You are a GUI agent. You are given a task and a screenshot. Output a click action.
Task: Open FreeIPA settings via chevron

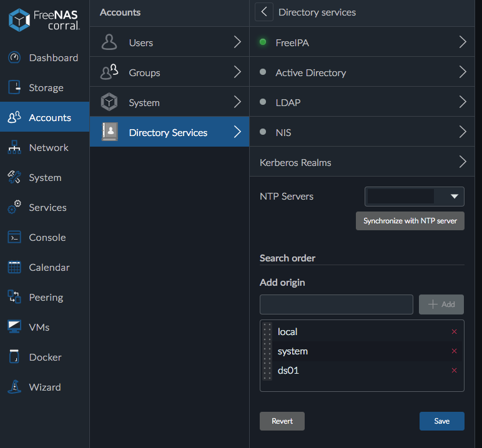(x=463, y=42)
